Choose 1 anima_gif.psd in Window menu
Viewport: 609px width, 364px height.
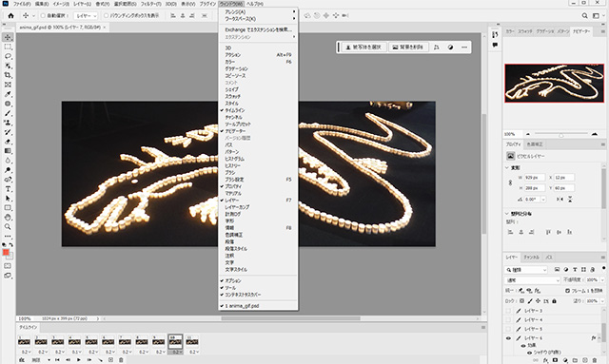click(258, 306)
